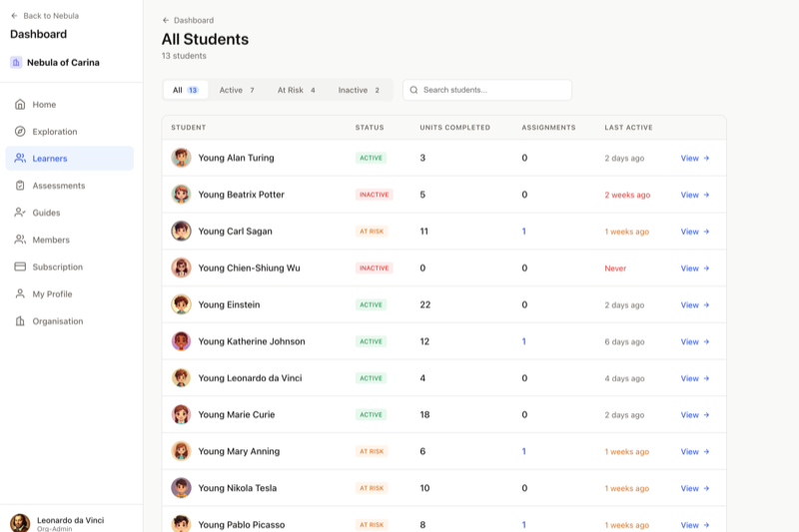This screenshot has width=799, height=532.
Task: Click Young Leonardo da Vinci's row avatar
Action: click(x=181, y=377)
